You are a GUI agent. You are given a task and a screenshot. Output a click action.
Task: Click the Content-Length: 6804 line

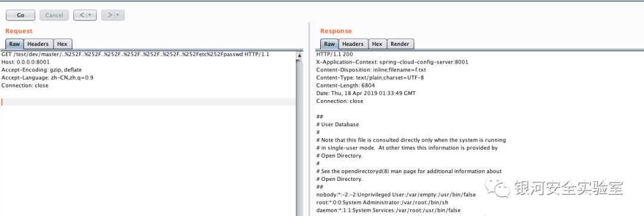pos(345,85)
